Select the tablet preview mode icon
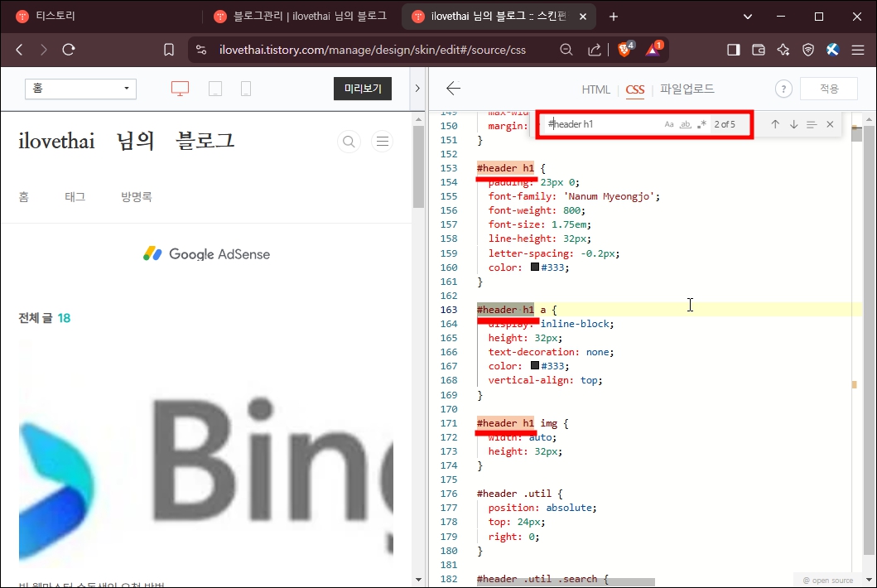Viewport: 877px width, 588px height. [214, 88]
